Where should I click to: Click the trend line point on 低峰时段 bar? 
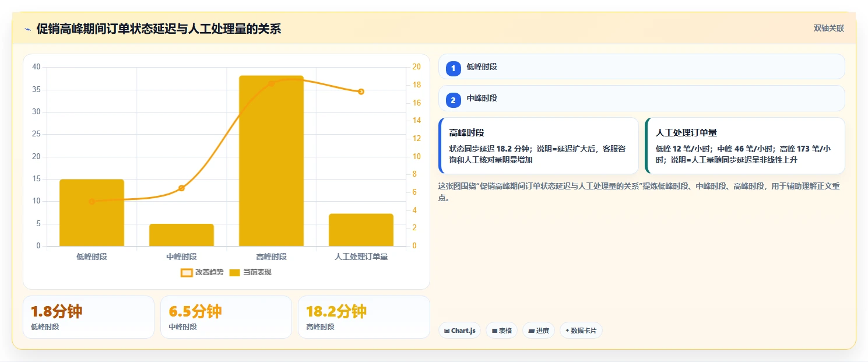tap(92, 201)
